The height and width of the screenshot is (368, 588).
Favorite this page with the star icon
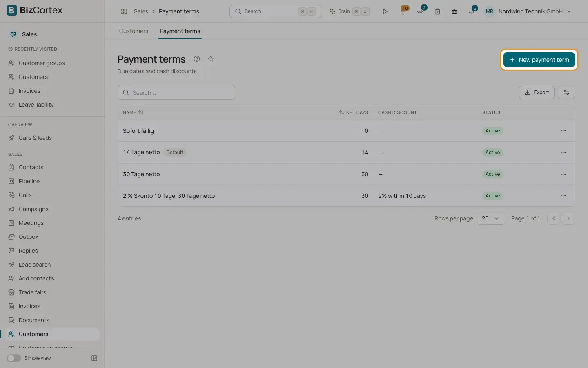[x=211, y=59]
